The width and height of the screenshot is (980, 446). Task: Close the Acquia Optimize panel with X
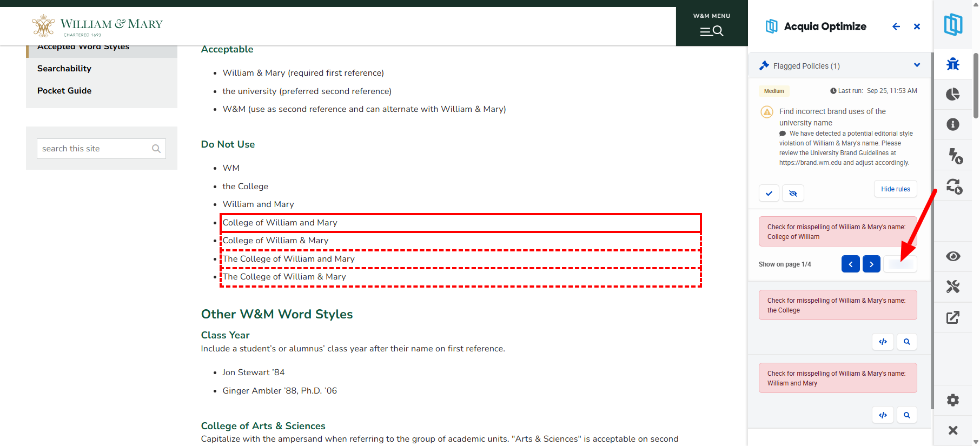917,26
